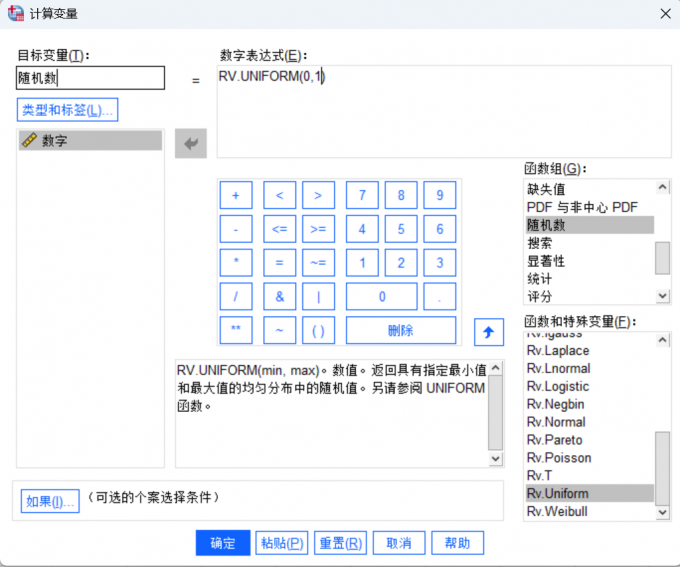Viewport: 680px width, 567px height.
Task: Click the number 8 key
Action: click(401, 195)
